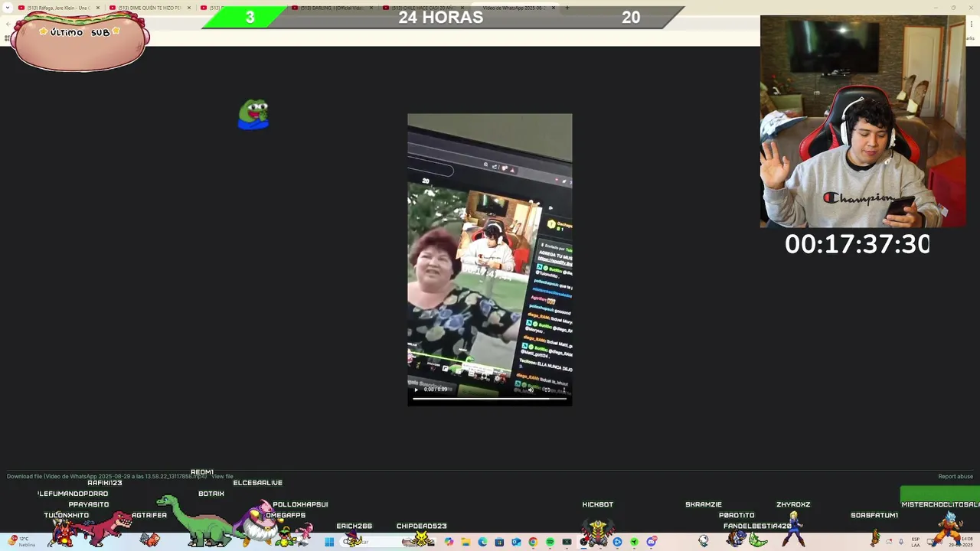980x551 pixels.
Task: Click the Report abuse link
Action: click(x=955, y=477)
